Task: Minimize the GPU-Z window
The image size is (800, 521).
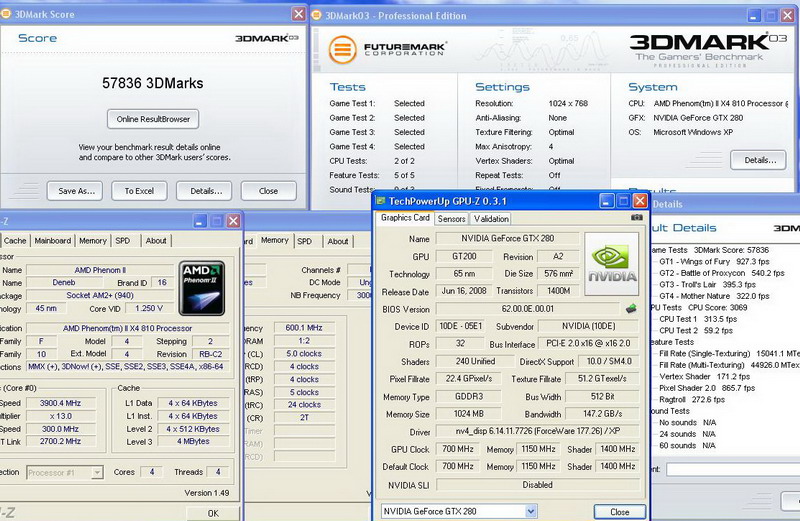Action: click(606, 201)
